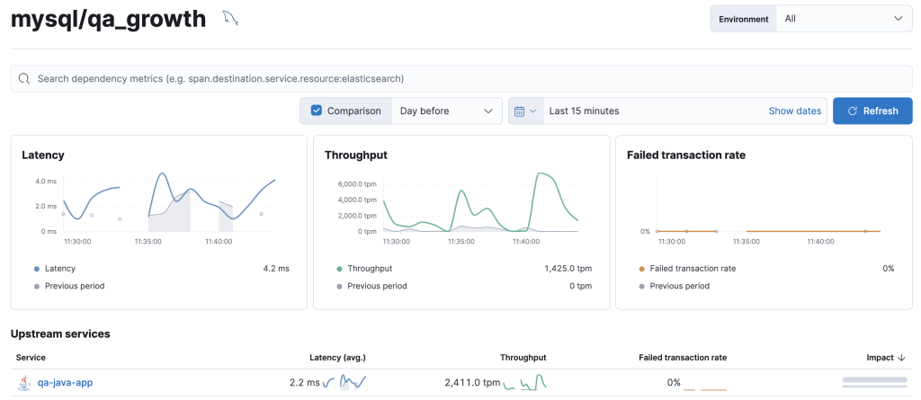The image size is (921, 400).
Task: Focus the Search dependency metrics field
Action: 461,79
